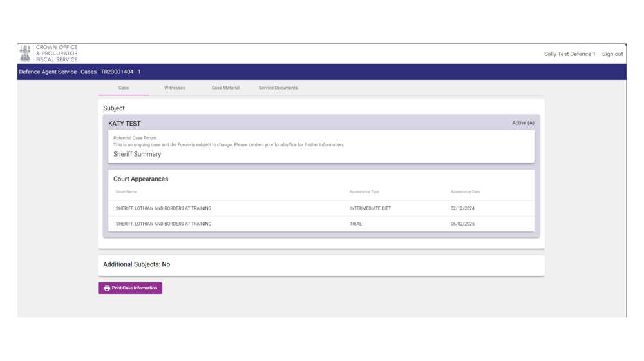
Task: Select the Case tab
Action: tap(124, 88)
